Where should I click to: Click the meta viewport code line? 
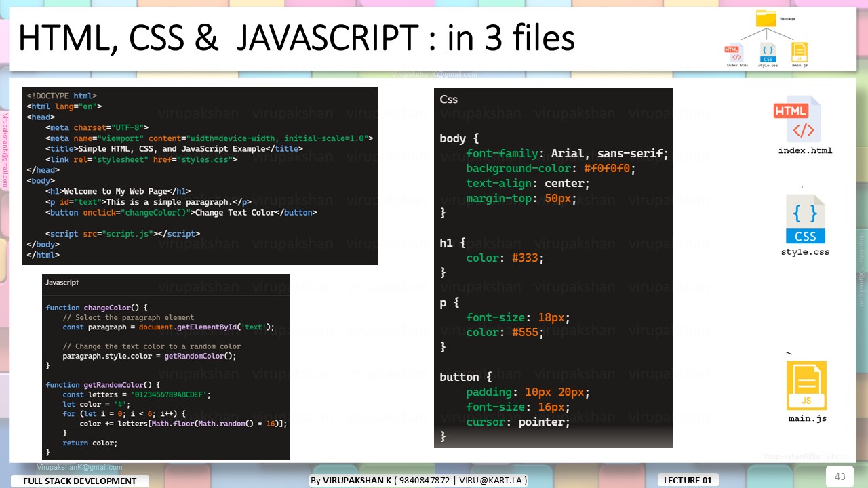click(210, 138)
